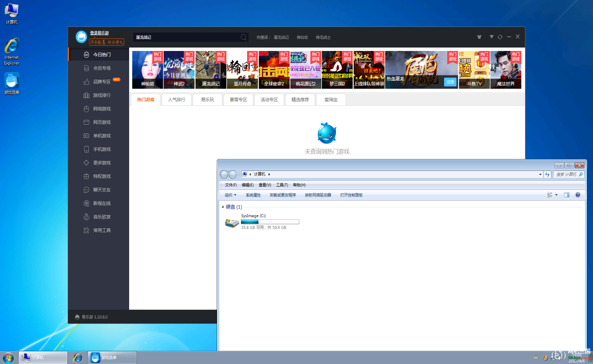Open the title bar dropdown menu arrow in game menu

point(492,37)
